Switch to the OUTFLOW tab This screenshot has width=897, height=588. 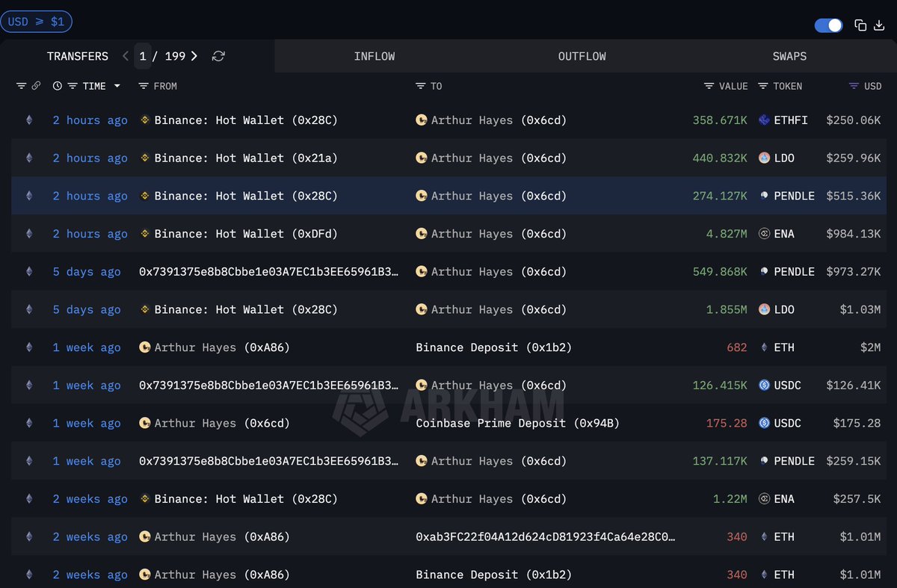coord(582,56)
